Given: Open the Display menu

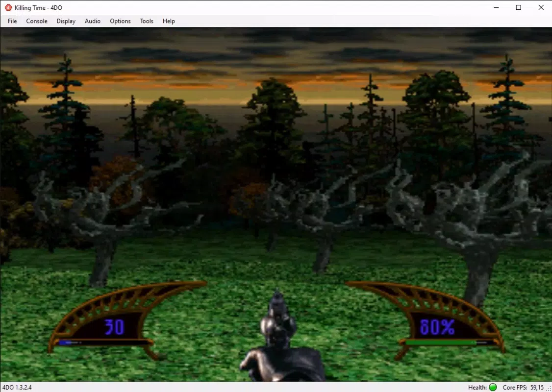Looking at the screenshot, I should coord(66,21).
